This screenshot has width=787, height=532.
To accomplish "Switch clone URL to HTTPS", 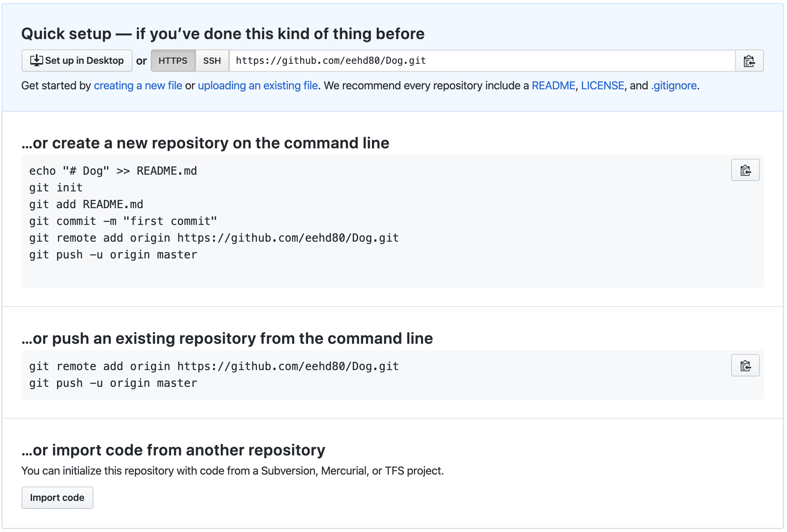I will [x=173, y=61].
